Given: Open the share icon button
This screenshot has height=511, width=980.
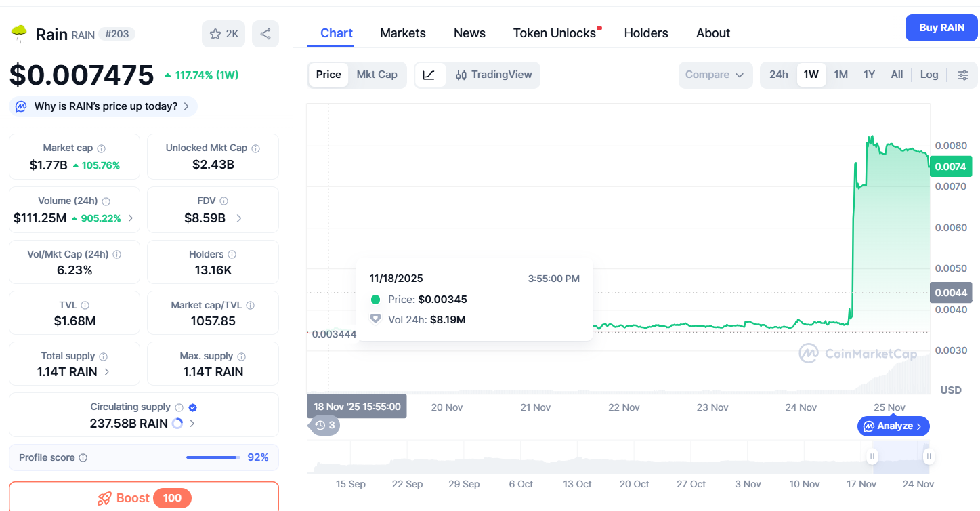Looking at the screenshot, I should pos(265,34).
